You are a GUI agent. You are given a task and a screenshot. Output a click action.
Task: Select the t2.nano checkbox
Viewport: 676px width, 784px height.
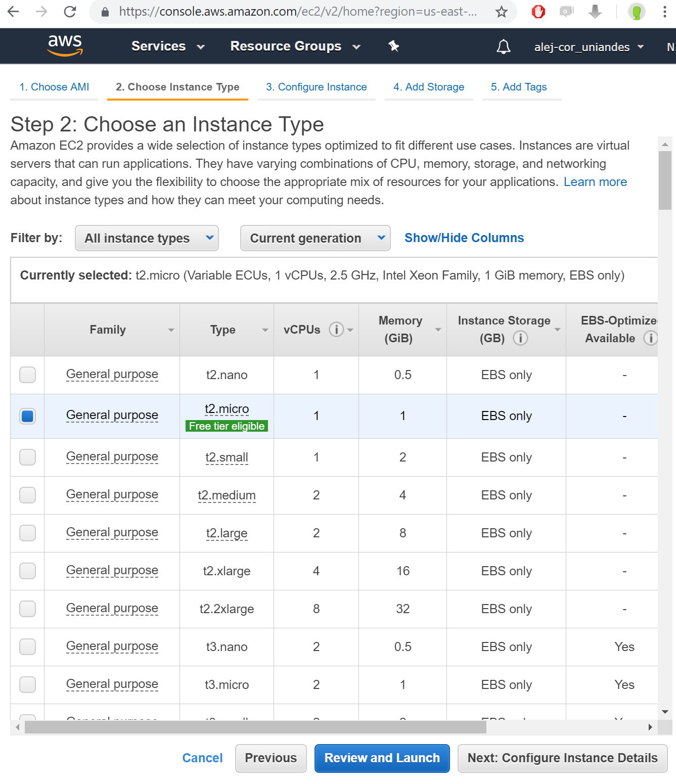[x=27, y=375]
